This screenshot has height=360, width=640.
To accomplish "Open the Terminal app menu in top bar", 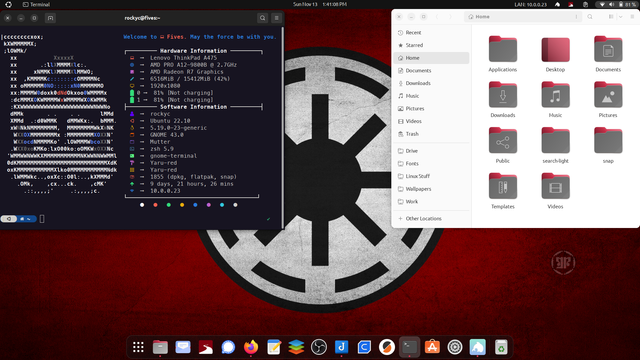I will click(36, 4).
